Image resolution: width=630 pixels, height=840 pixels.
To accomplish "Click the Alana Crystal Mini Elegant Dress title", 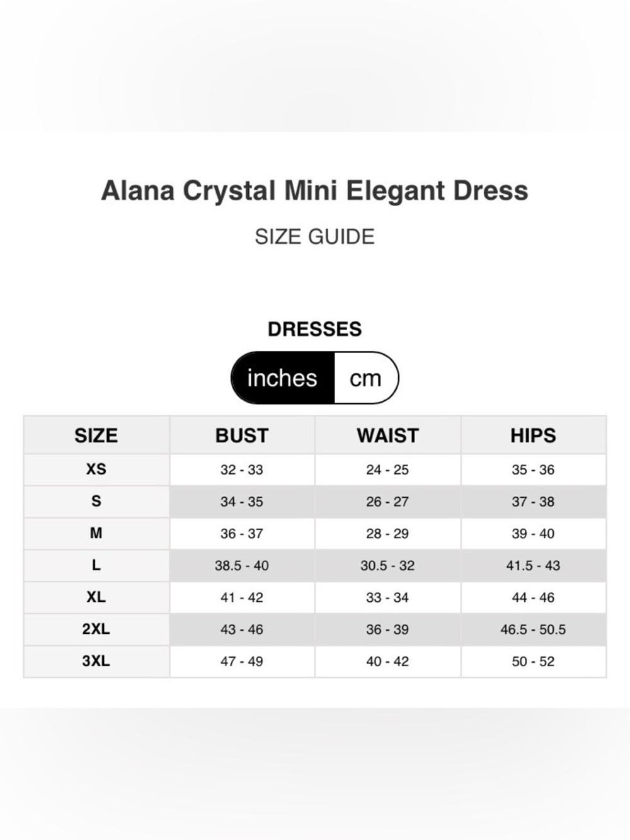I will click(x=314, y=191).
